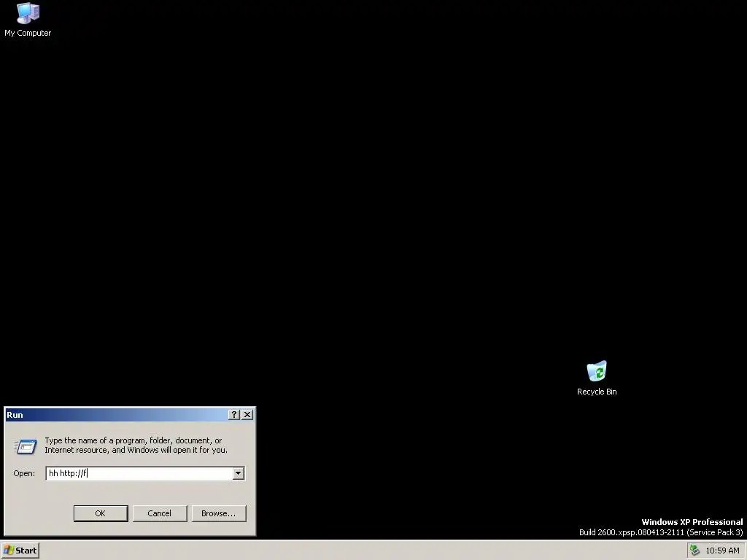Click the Run dialog program icon
Viewport: 747px width, 560px height.
click(x=26, y=446)
